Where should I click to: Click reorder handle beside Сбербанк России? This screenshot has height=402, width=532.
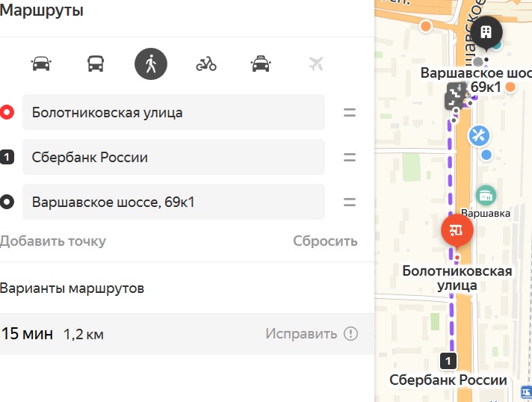point(350,158)
